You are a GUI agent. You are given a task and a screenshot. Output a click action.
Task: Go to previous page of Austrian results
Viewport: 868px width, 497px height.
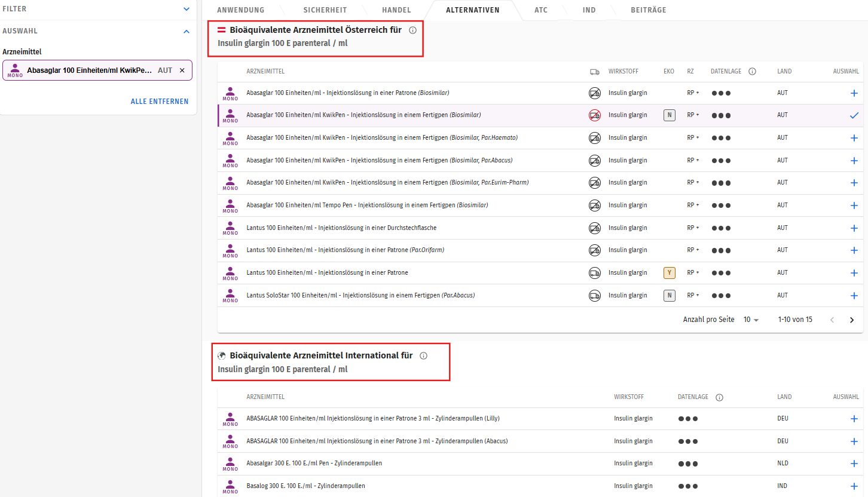pos(832,320)
